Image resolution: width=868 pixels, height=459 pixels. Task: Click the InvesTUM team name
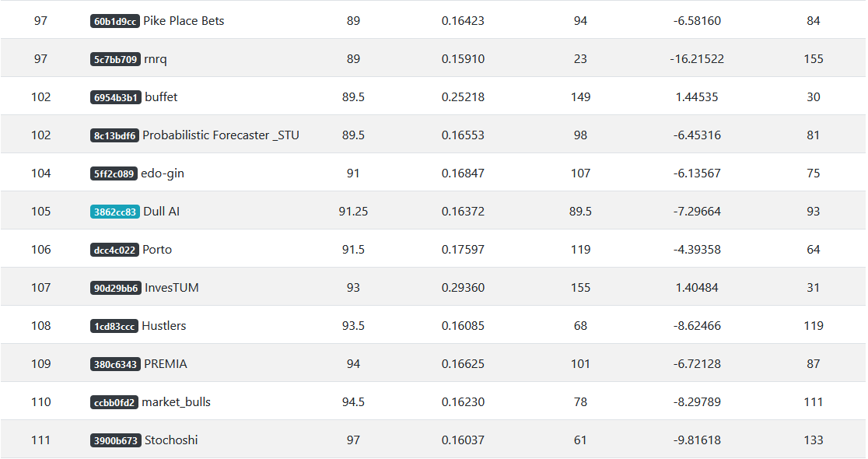point(172,288)
